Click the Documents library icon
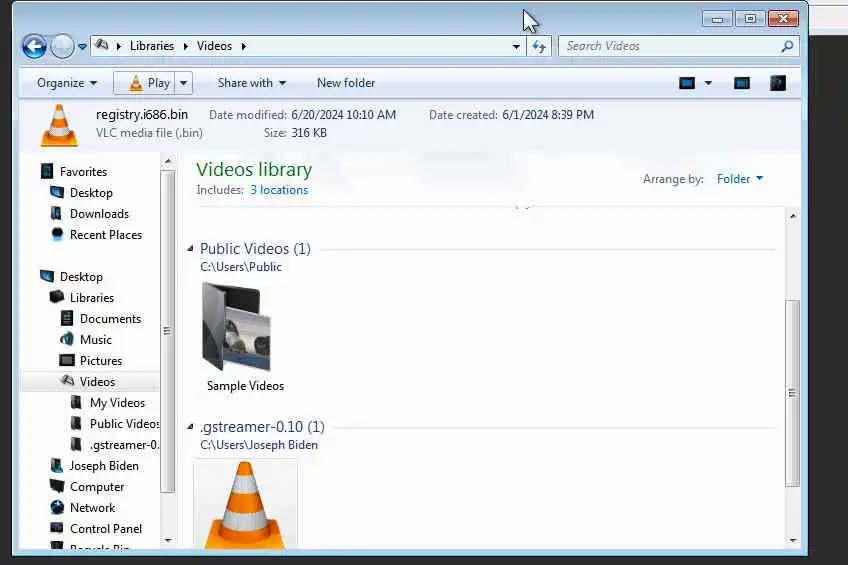Viewport: 848px width, 565px height. tap(67, 318)
